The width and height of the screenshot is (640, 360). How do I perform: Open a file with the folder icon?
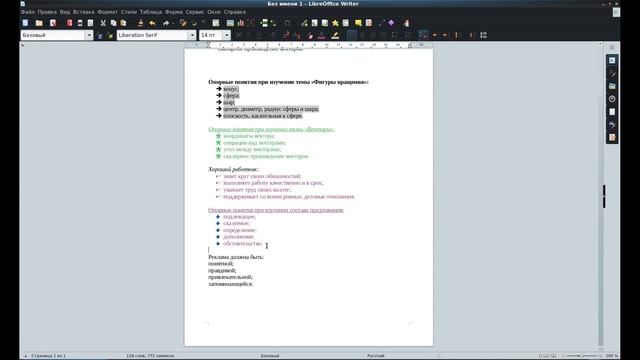tap(39, 23)
